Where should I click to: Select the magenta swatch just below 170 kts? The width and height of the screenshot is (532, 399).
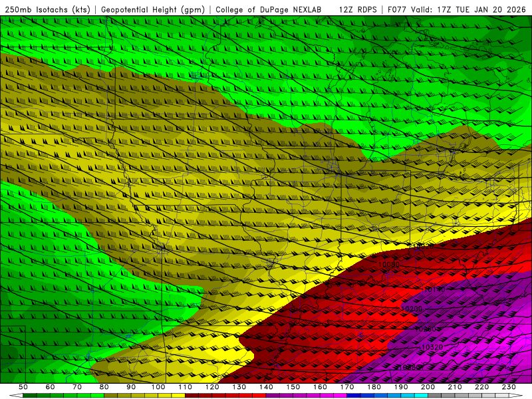(340, 395)
